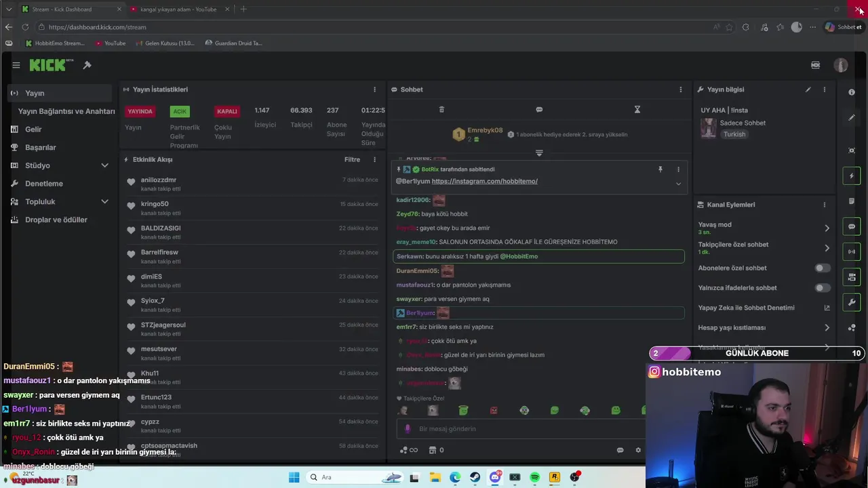Open Steam from the taskbar
Viewport: 868px width, 488px height.
(x=475, y=477)
